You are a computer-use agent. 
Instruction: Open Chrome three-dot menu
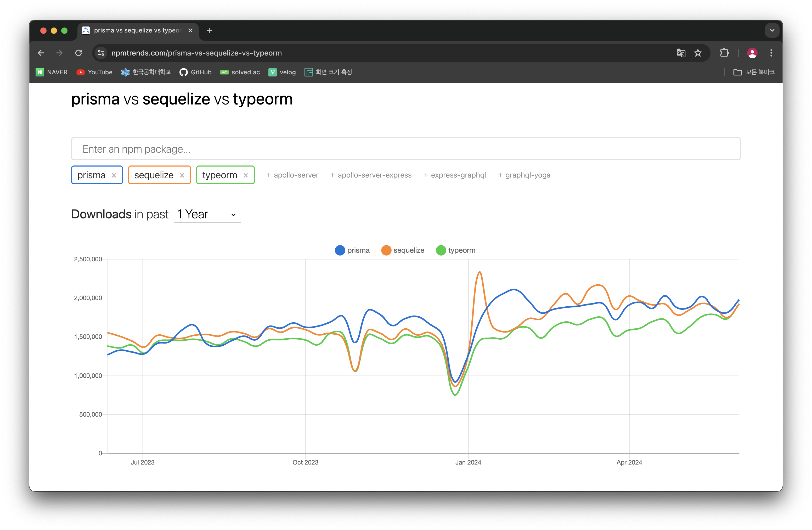[x=771, y=53]
